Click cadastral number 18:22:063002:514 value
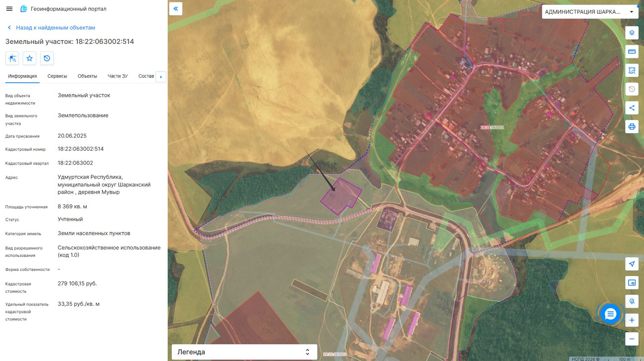The width and height of the screenshot is (644, 361). (81, 149)
